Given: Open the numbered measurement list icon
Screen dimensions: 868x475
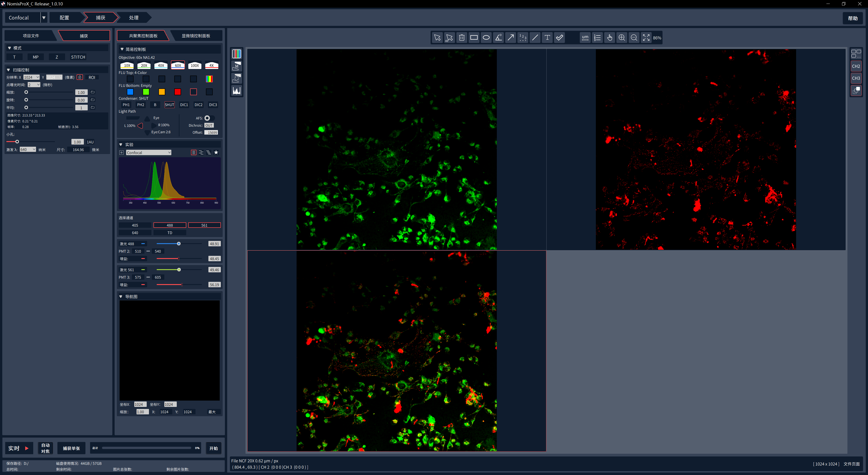Looking at the screenshot, I should click(597, 38).
